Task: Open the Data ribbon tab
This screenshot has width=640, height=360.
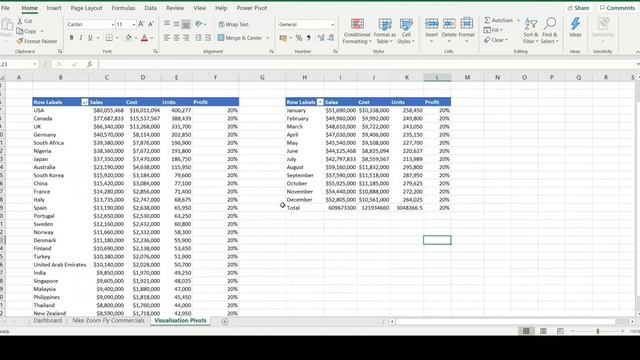Action: 150,8
